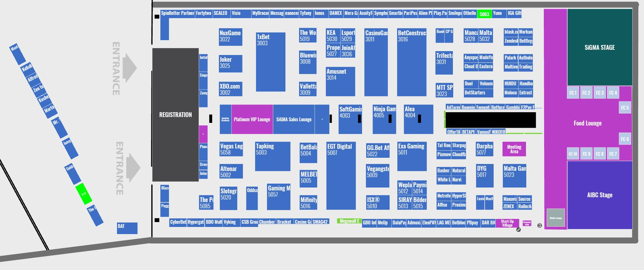Image resolution: width=644 pixels, height=270 pixels.
Task: Click the round stairs icon beside Media Lounge
Action: (x=539, y=226)
